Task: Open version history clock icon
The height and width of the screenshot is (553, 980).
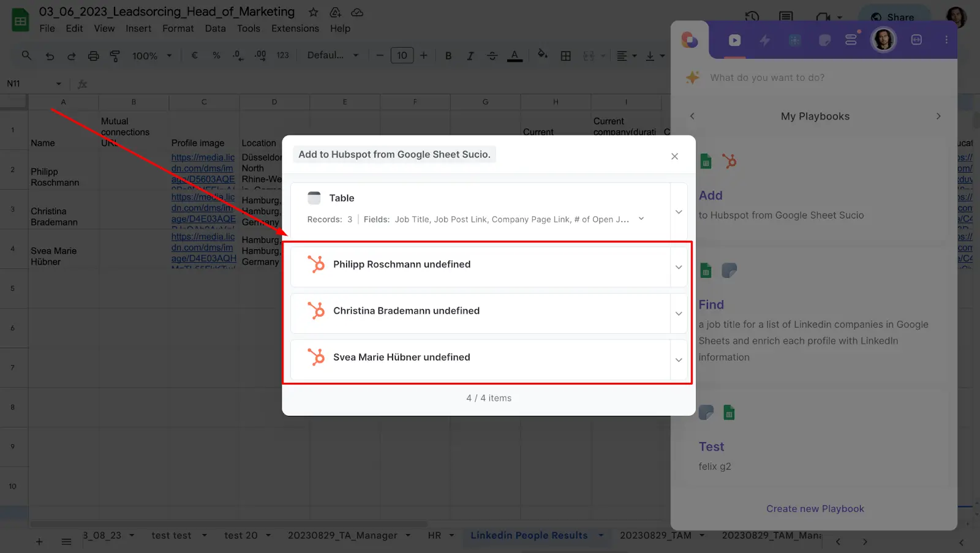Action: click(752, 17)
